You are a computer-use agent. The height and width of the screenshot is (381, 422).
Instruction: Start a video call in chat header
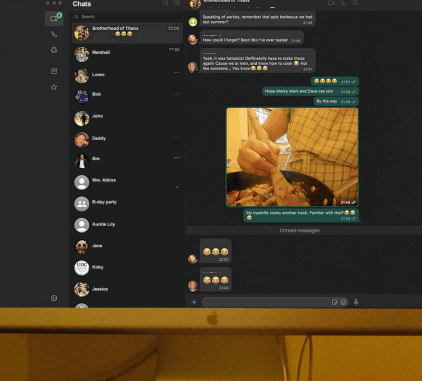[x=331, y=3]
